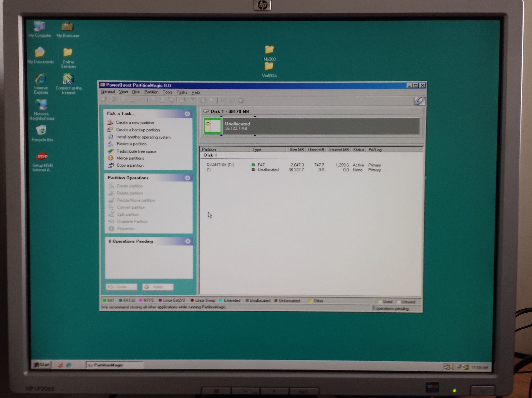532x398 pixels.
Task: Start the Create a backup partition task
Action: coord(134,130)
